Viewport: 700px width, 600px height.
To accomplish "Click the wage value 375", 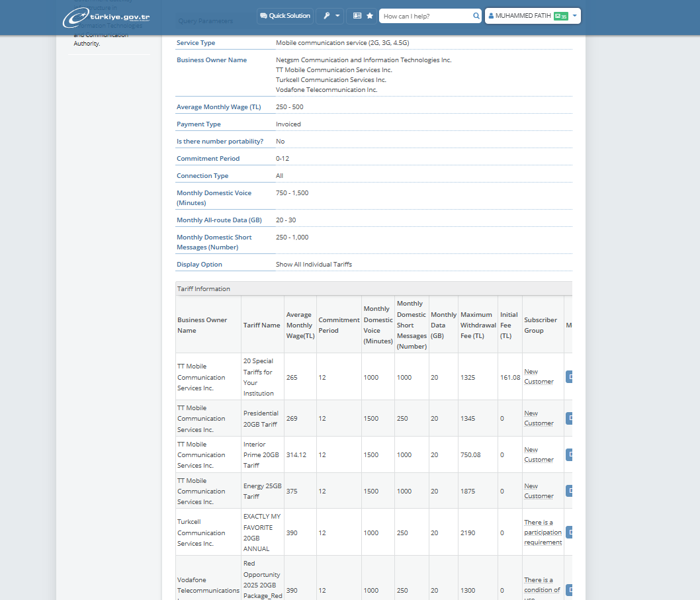I will pos(292,491).
